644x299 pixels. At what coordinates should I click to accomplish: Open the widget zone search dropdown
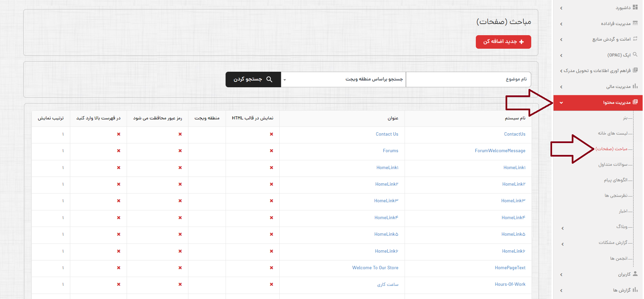(x=343, y=79)
